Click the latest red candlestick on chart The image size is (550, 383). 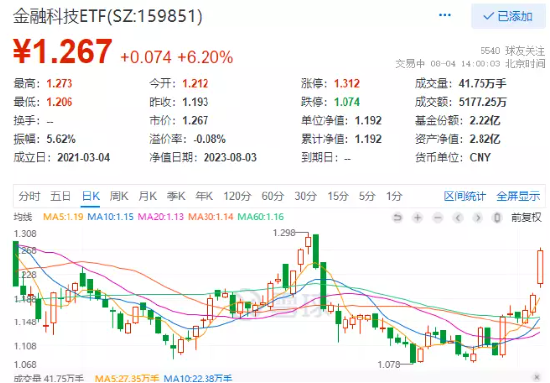tap(541, 268)
